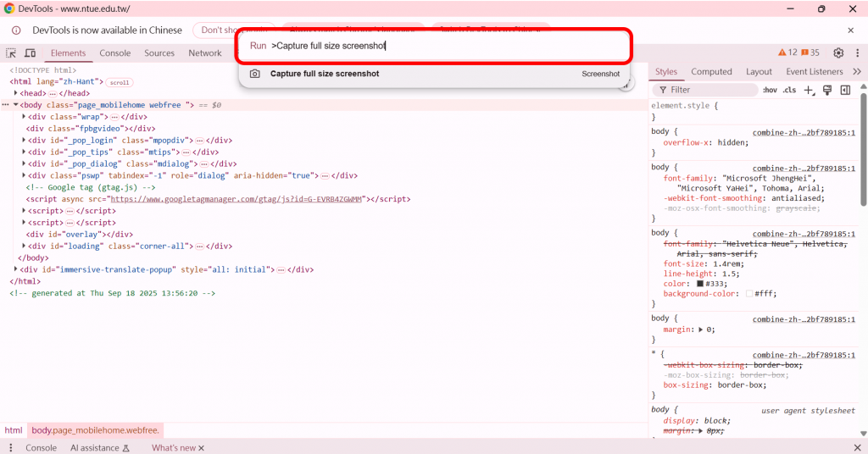Click the issues count icon showing 35
This screenshot has height=454, width=868.
pos(810,53)
